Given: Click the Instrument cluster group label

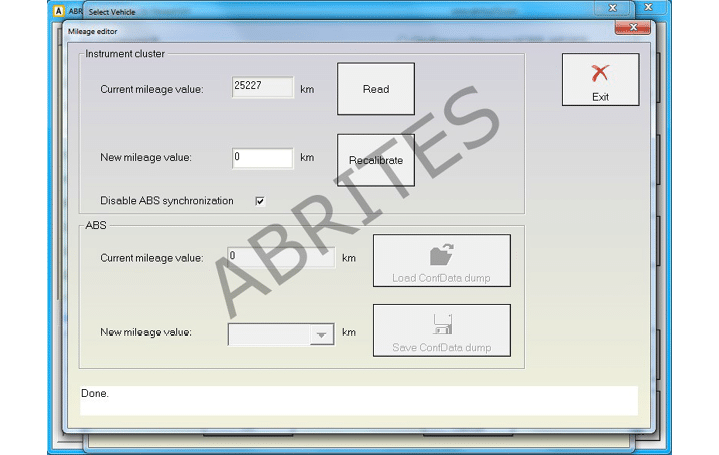Looking at the screenshot, I should 125,53.
